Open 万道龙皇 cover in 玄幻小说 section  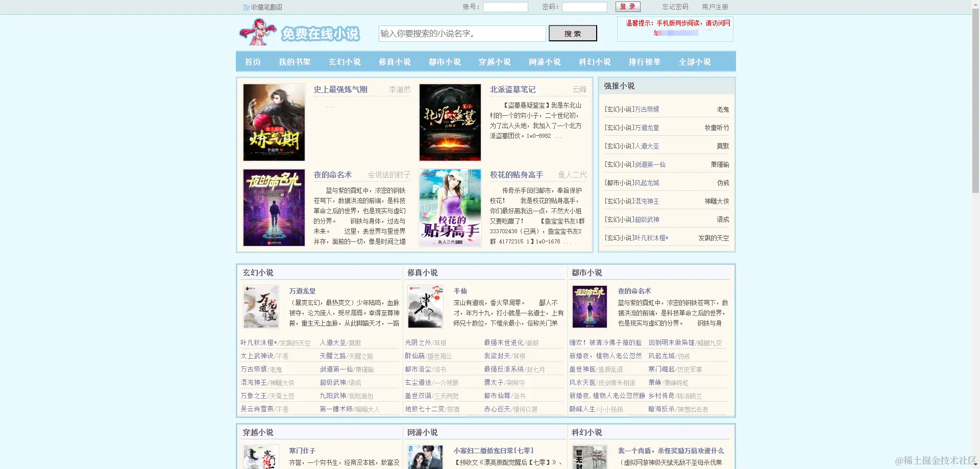[261, 307]
